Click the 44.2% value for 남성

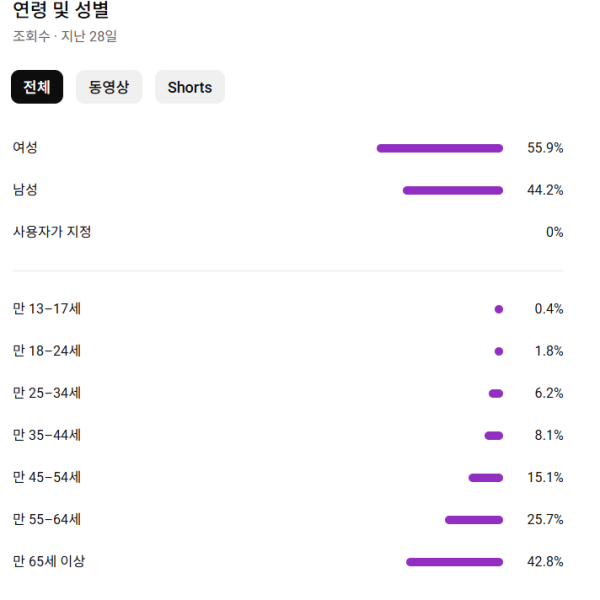click(x=545, y=190)
